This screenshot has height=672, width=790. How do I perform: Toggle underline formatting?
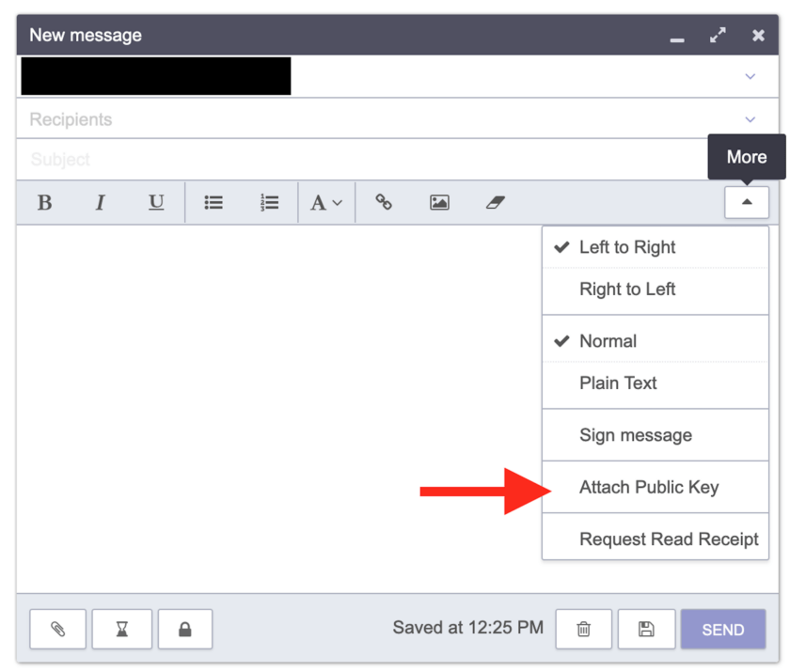(x=156, y=203)
